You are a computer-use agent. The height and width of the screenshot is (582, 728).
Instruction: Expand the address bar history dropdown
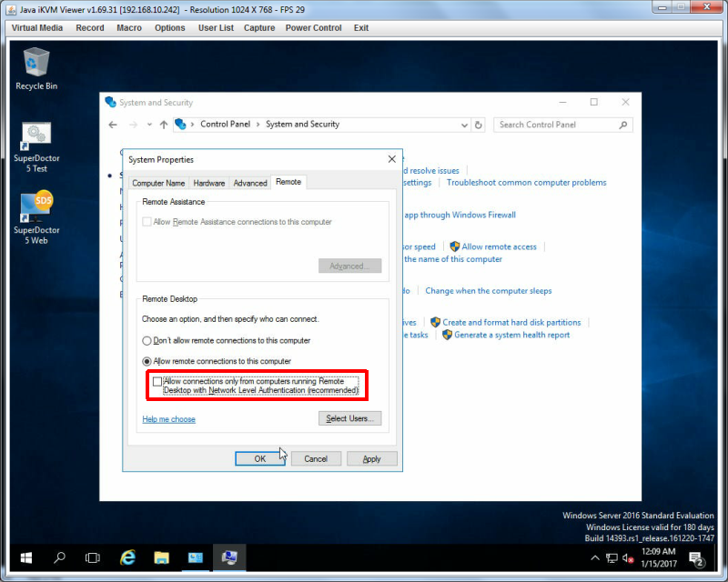(464, 125)
